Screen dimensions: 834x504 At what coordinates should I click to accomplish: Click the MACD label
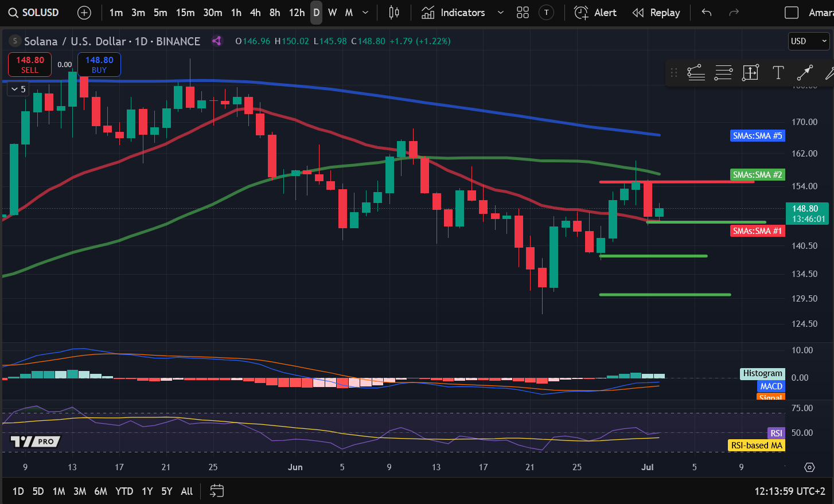click(x=771, y=386)
